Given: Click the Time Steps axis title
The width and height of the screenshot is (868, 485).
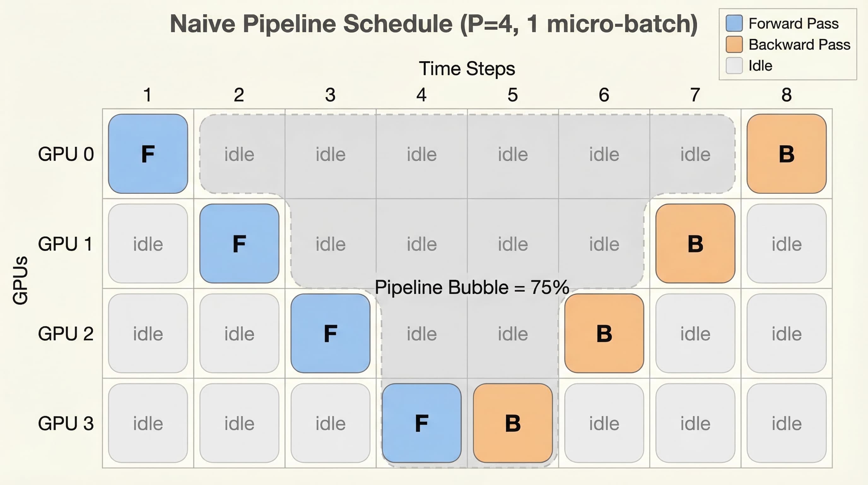Looking at the screenshot, I should point(467,69).
